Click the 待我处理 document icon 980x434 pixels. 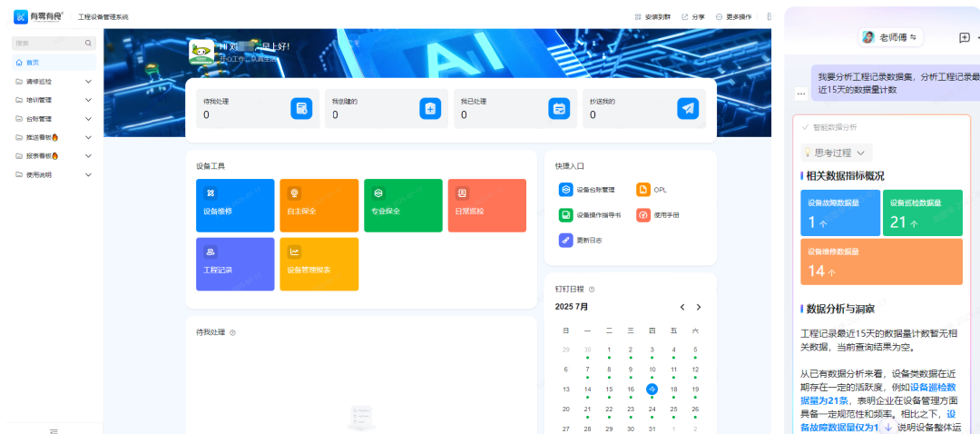point(301,109)
